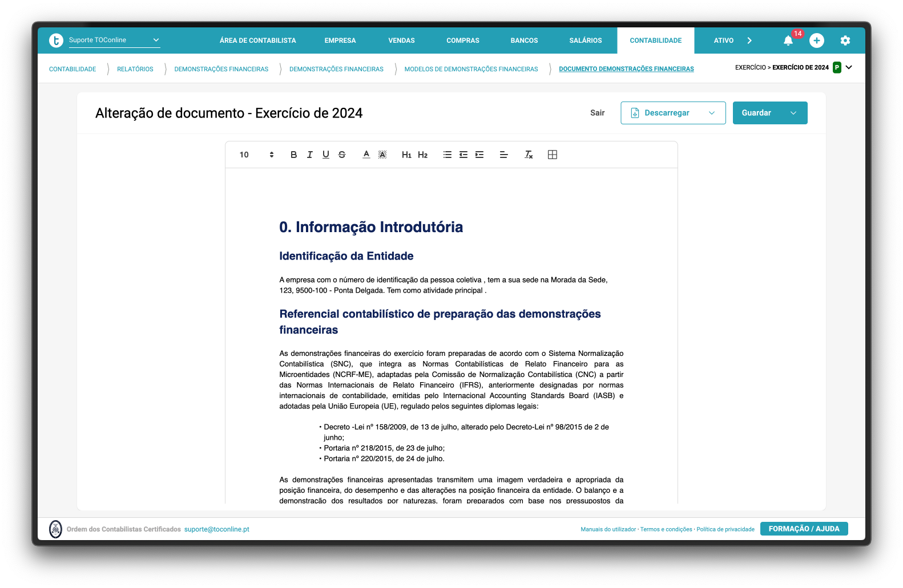903x588 pixels.
Task: Open Manuais do utilizador link
Action: coord(608,529)
